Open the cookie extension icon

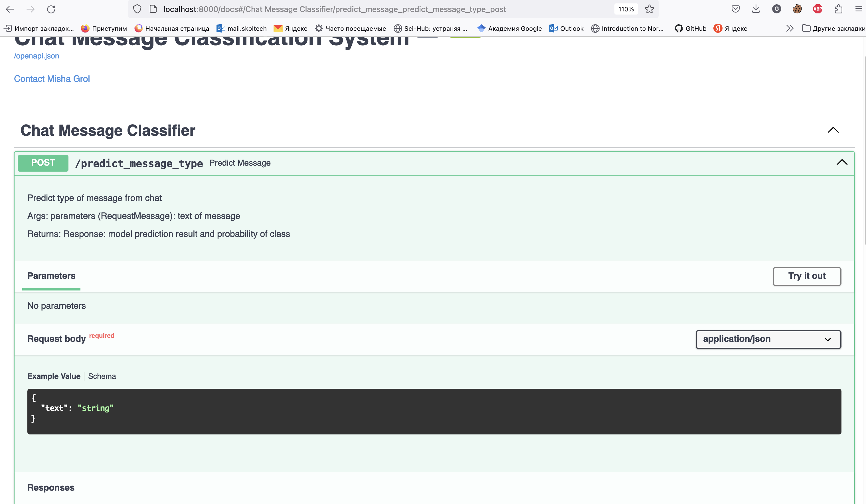pyautogui.click(x=797, y=9)
